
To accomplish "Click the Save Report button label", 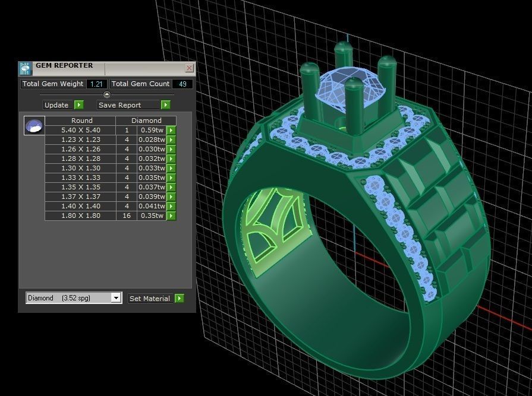I will point(129,105).
